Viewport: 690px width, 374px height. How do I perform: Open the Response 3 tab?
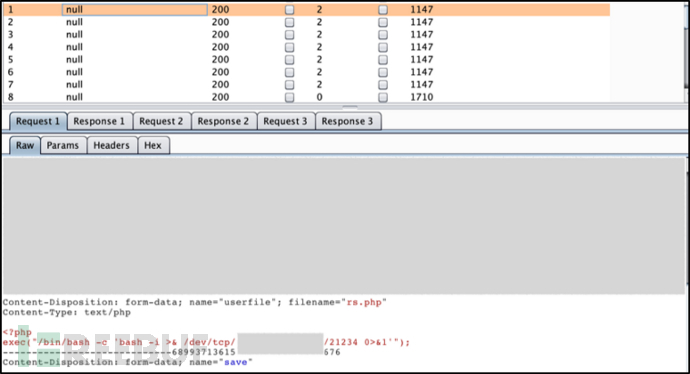(348, 121)
